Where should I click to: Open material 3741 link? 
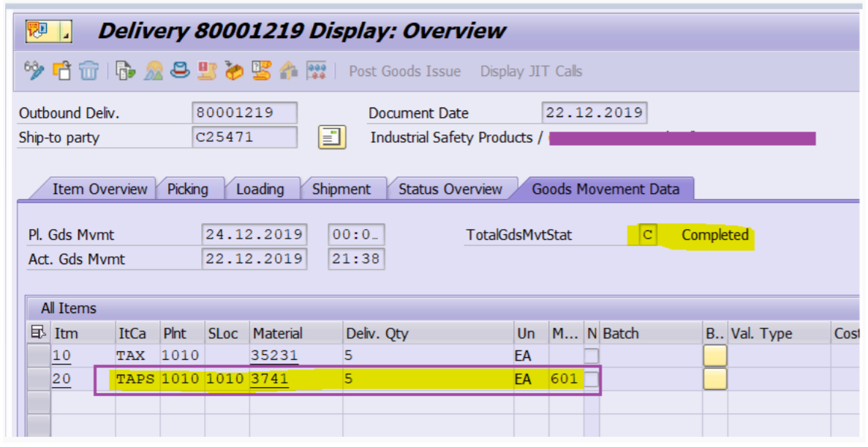270,379
